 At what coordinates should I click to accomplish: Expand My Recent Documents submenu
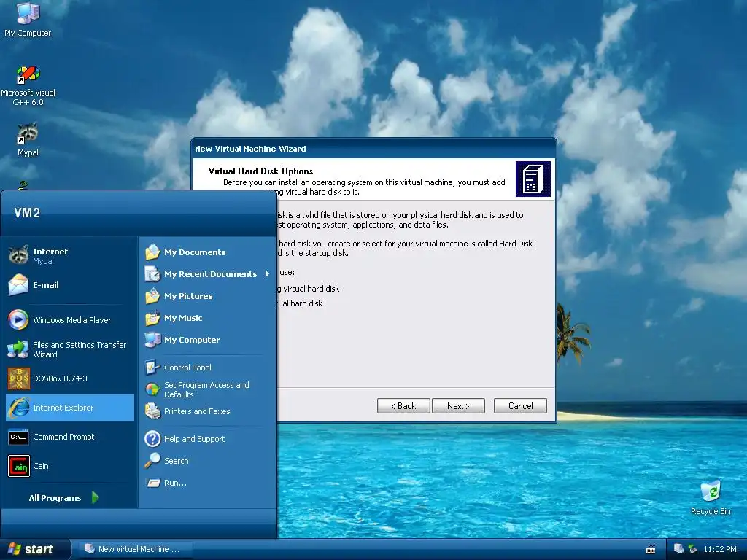(208, 274)
